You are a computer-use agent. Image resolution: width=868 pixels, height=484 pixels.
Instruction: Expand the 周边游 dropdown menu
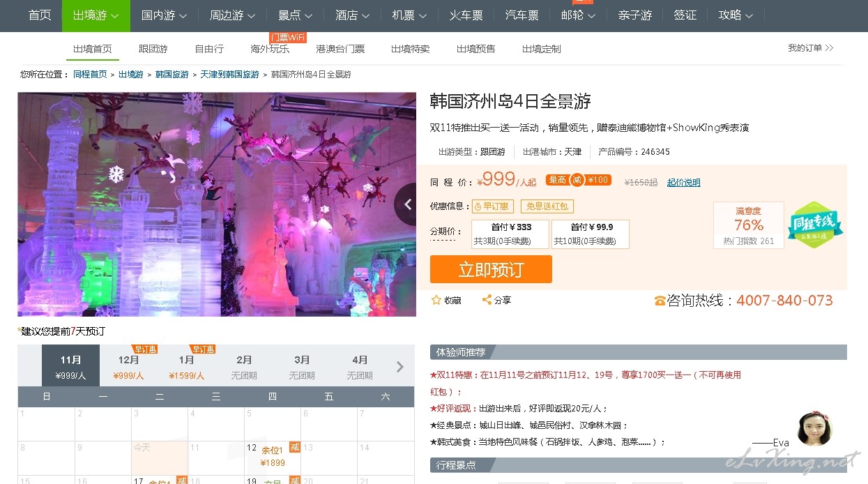point(232,15)
